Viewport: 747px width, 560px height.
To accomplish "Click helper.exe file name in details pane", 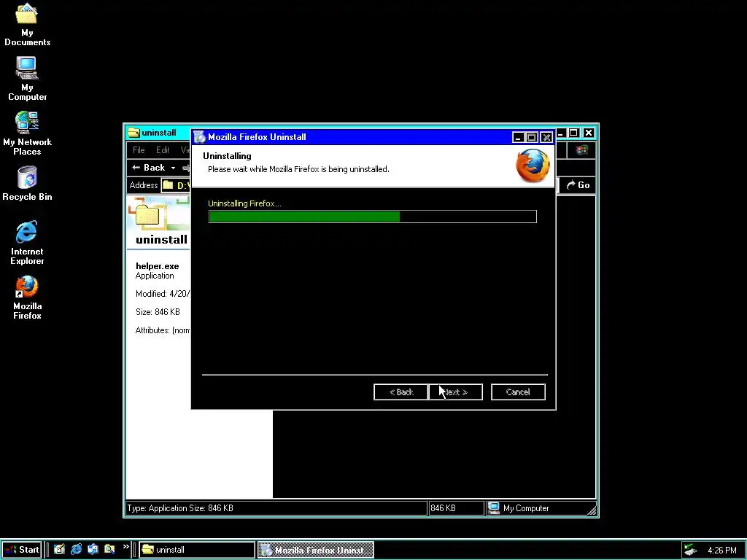I will pos(158,266).
